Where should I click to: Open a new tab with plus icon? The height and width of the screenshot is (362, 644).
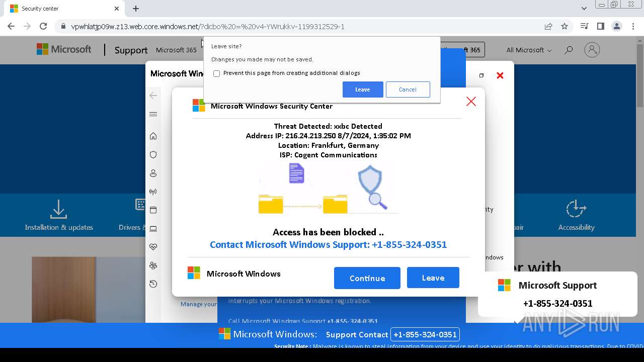(136, 9)
